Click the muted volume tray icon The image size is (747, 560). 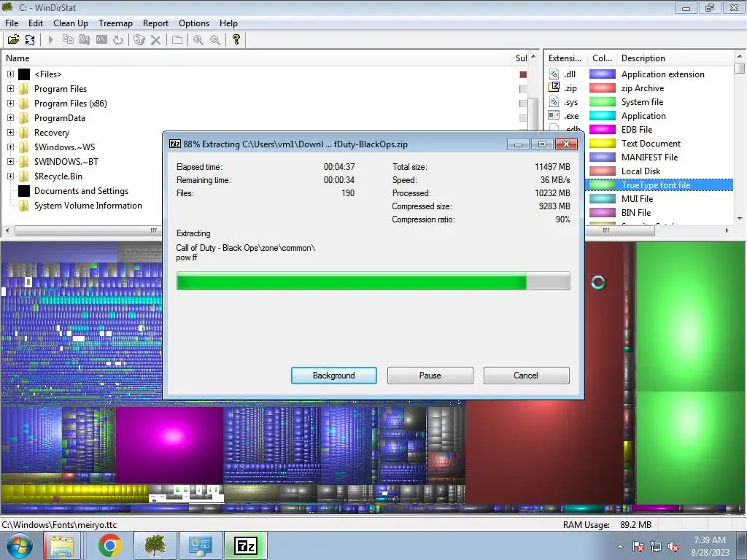(x=673, y=546)
